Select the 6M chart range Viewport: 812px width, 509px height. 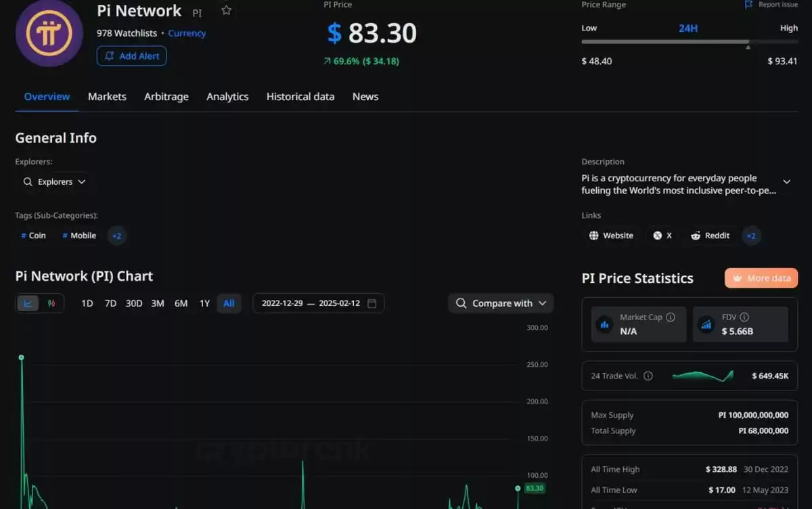tap(181, 303)
